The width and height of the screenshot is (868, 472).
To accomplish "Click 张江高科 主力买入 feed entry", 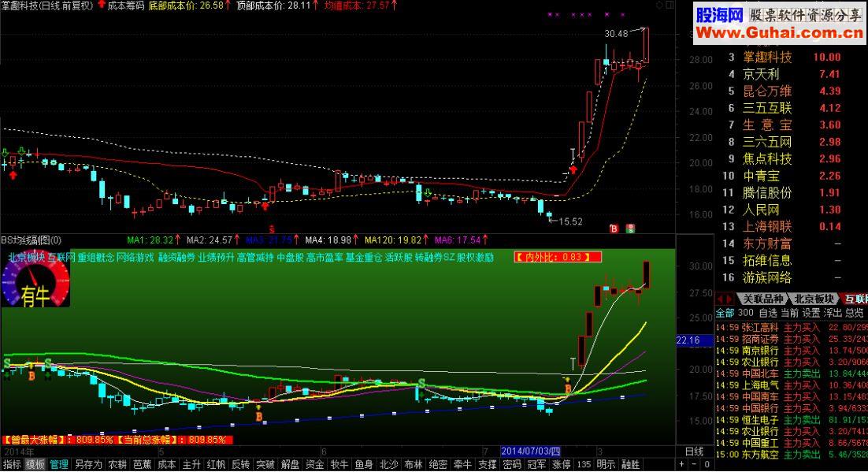I will point(792,328).
